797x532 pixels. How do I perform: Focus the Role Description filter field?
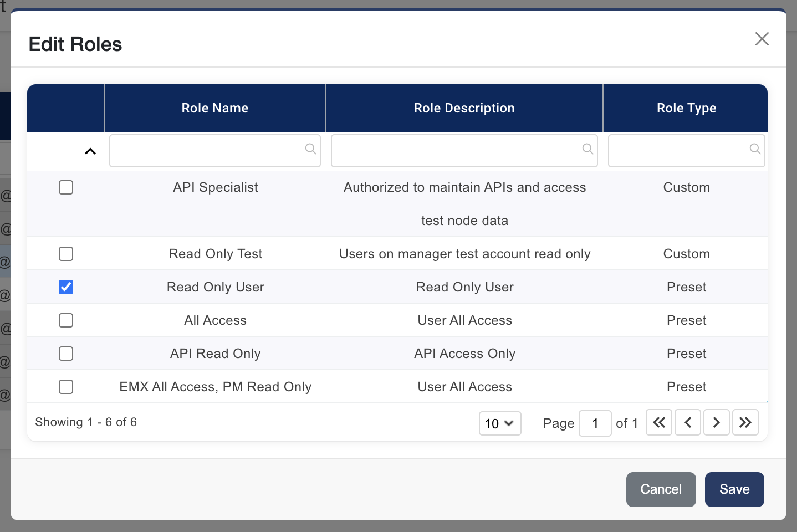click(454, 151)
